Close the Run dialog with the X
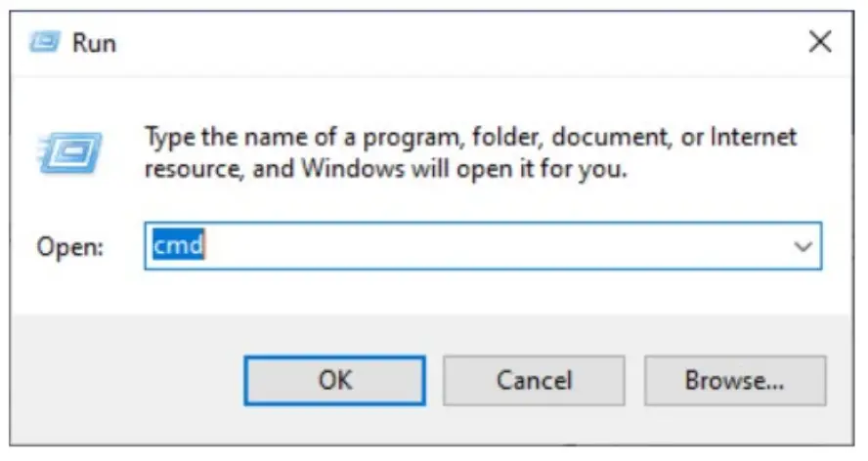Viewport: 868px width, 461px height. 820,42
